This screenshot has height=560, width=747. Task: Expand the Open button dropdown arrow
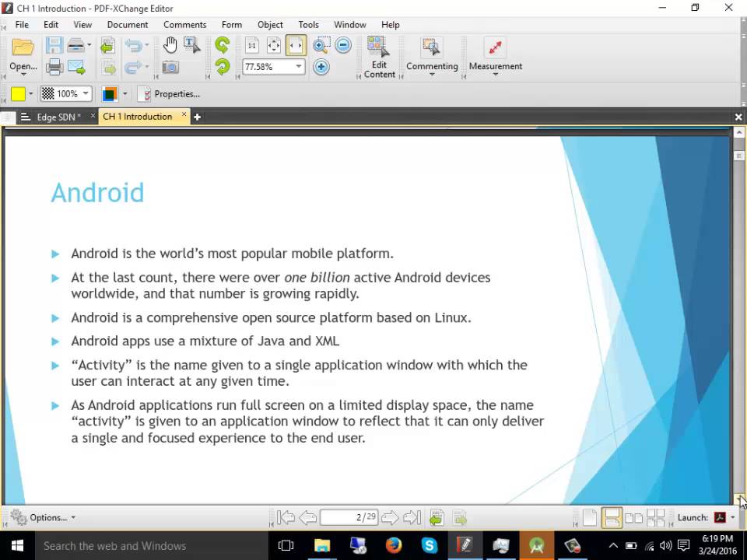[x=23, y=75]
